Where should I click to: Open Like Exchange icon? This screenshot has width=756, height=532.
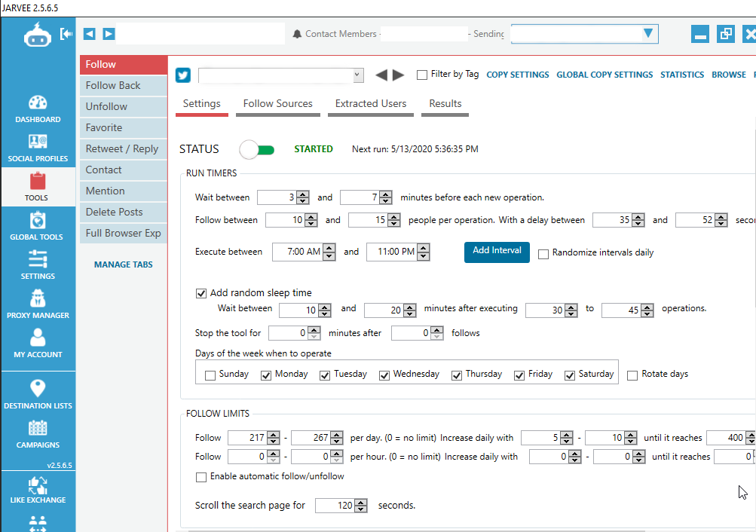(38, 485)
